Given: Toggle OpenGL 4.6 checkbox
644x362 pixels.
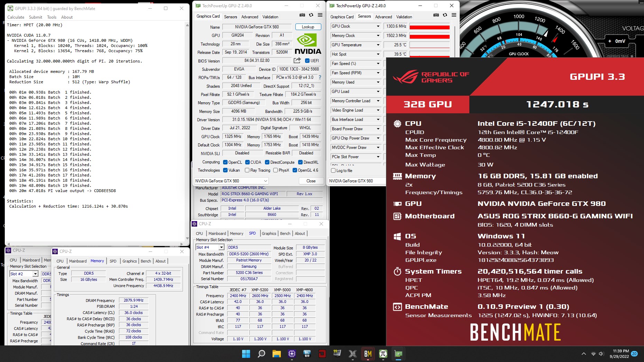Looking at the screenshot, I should [295, 170].
